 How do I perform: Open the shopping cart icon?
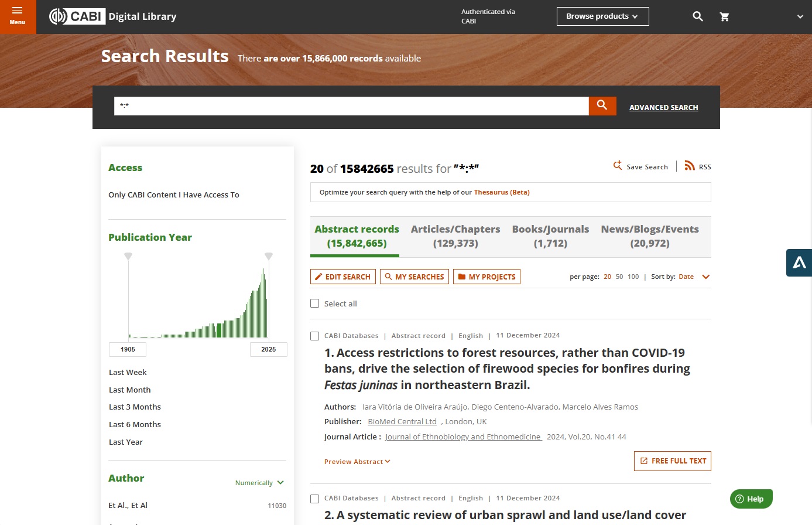[x=724, y=17]
